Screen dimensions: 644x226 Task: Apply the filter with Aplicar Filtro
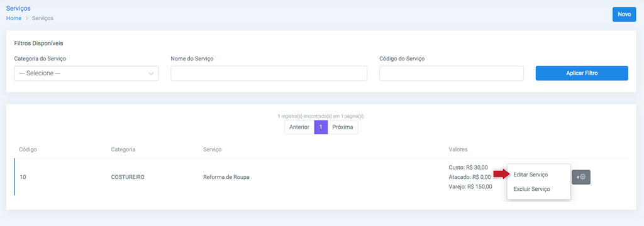pos(582,73)
